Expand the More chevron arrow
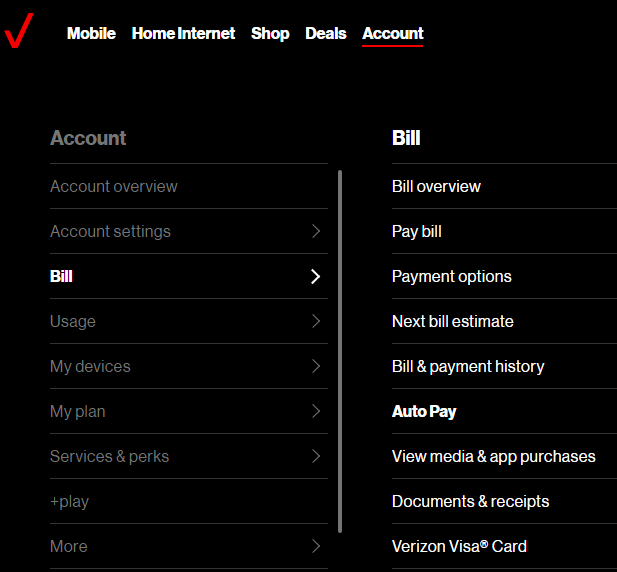Image resolution: width=617 pixels, height=572 pixels. tap(316, 546)
